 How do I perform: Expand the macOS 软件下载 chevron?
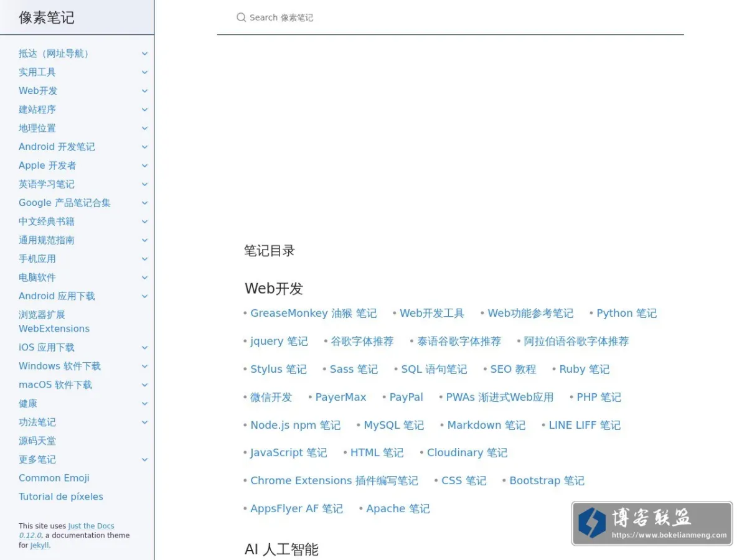coord(144,385)
